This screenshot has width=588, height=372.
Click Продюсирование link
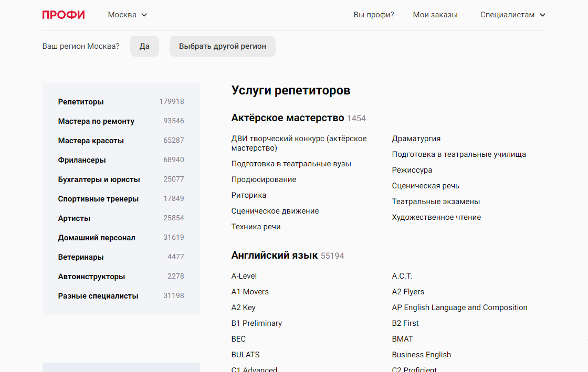point(264,179)
